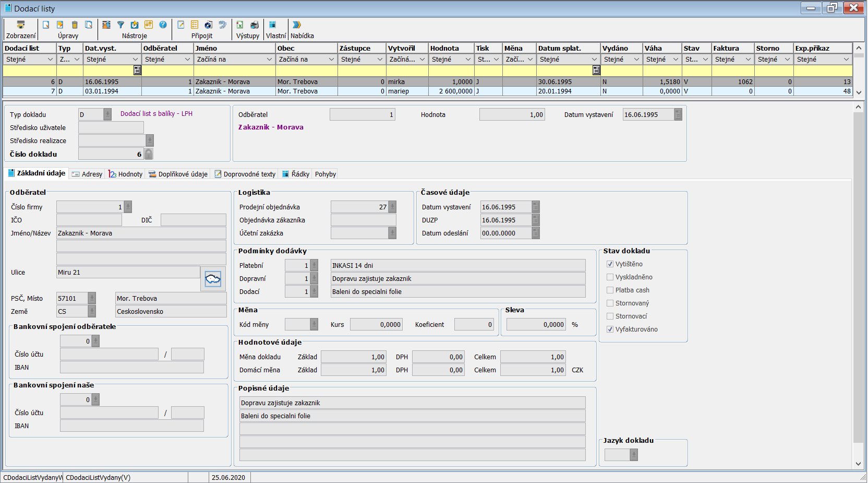Open the Jazyk dokladu dropdown
Image resolution: width=868 pixels, height=483 pixels.
[x=634, y=455]
